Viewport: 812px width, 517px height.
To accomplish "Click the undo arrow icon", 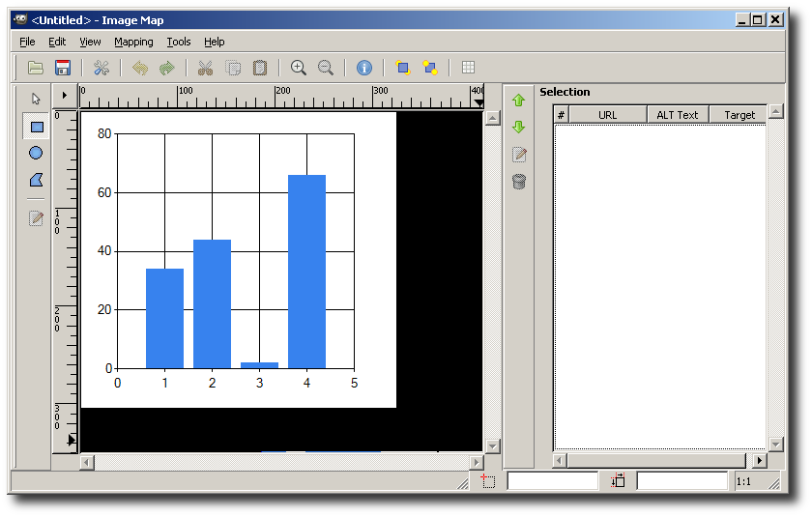I will (140, 68).
